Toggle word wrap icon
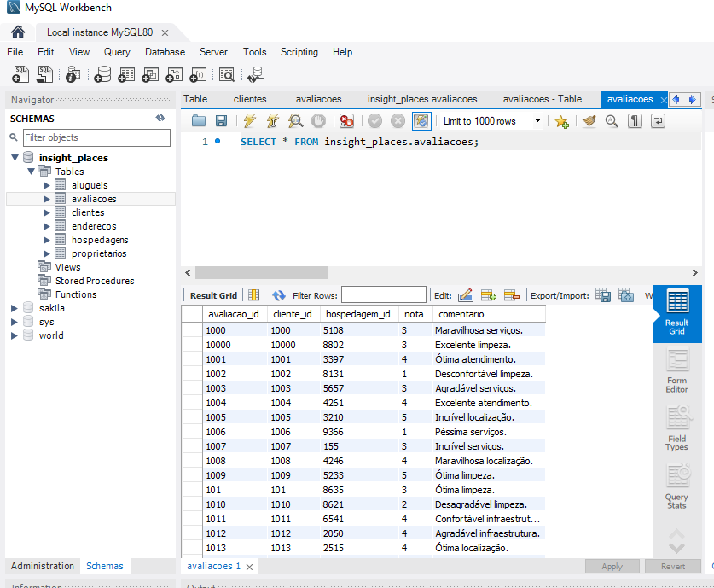Viewport: 714px width, 588px height. (x=658, y=120)
